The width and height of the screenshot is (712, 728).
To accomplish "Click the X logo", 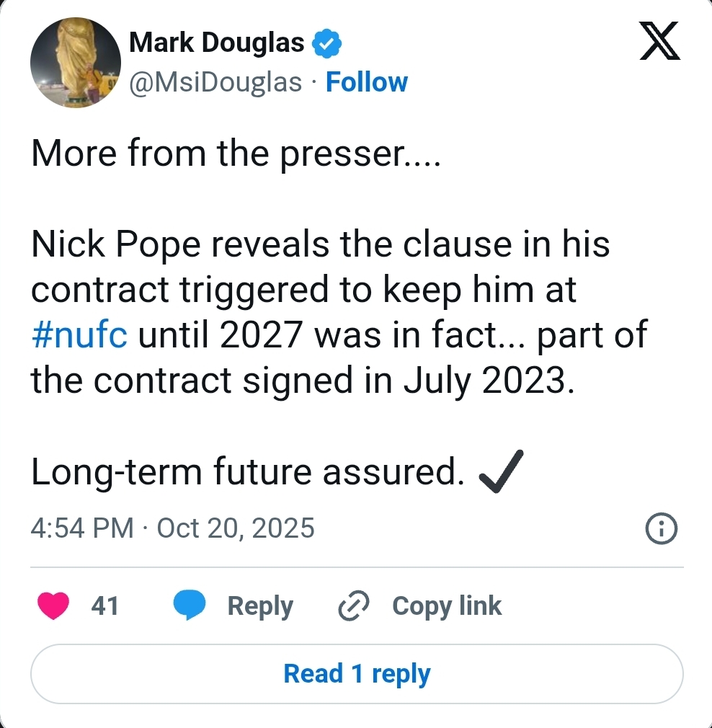I will 660,43.
